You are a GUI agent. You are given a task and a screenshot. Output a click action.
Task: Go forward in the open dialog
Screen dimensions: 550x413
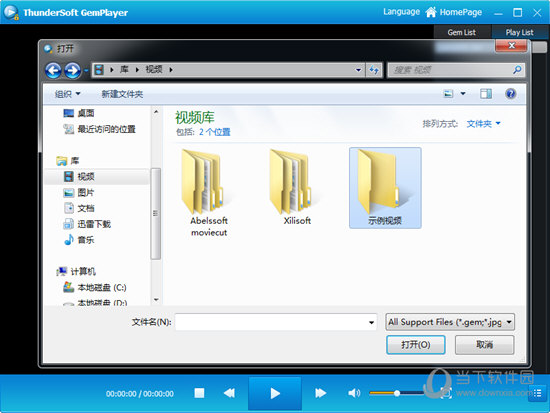(x=73, y=70)
